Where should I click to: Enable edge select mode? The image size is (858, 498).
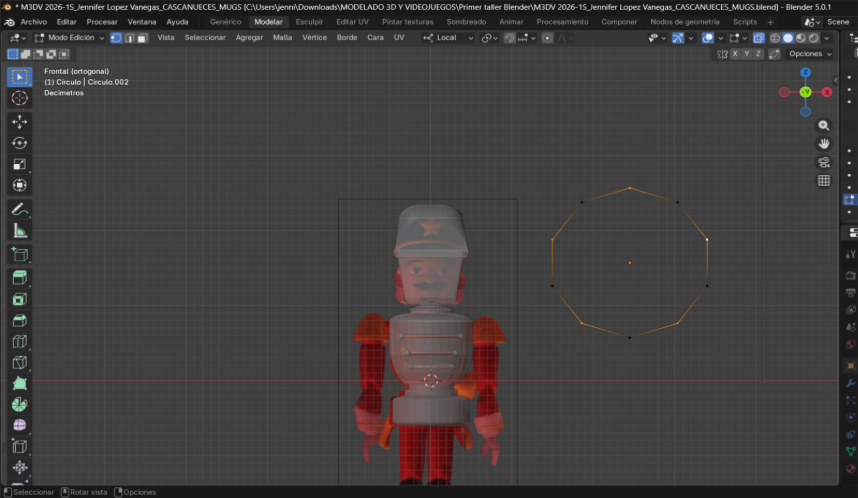point(129,38)
